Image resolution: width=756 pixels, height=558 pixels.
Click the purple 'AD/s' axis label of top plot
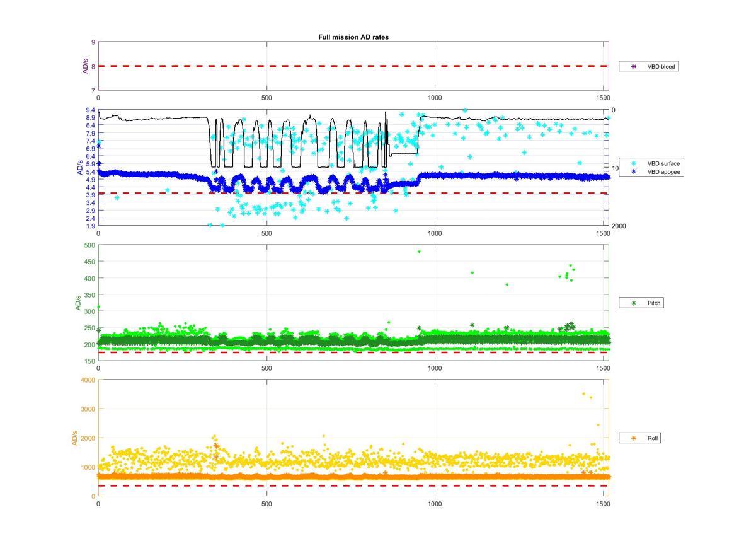click(86, 66)
